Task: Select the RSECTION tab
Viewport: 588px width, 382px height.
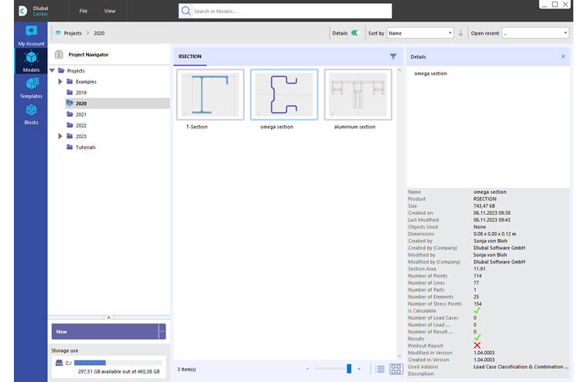Action: tap(190, 56)
